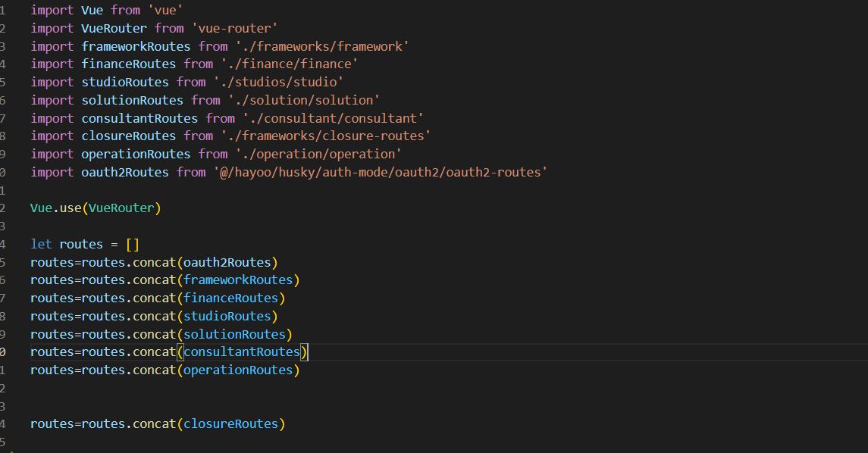Screen dimensions: 868x453
Task: Click the empty array brackets after routes =
Action: click(133, 245)
